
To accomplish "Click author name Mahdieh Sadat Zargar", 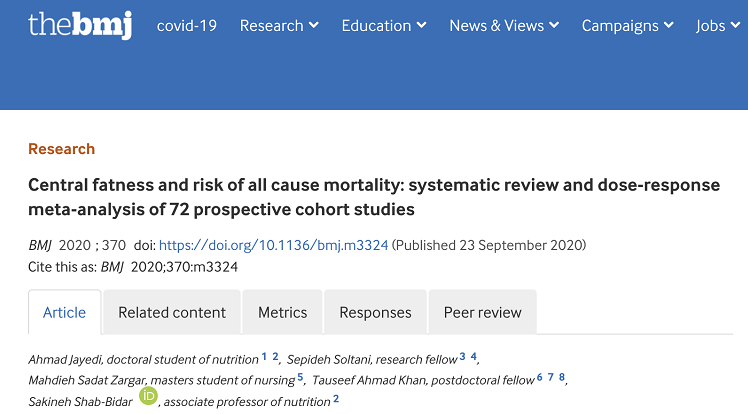I will click(87, 381).
